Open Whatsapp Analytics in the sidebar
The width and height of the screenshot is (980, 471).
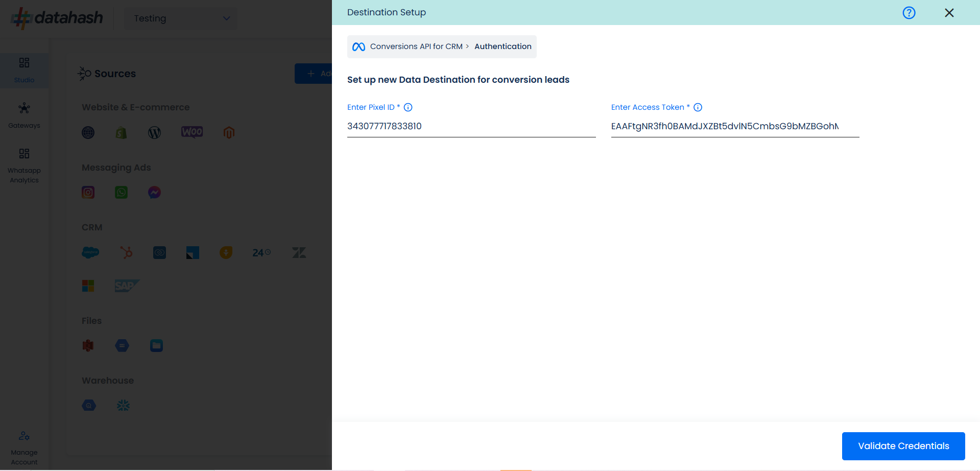tap(24, 166)
